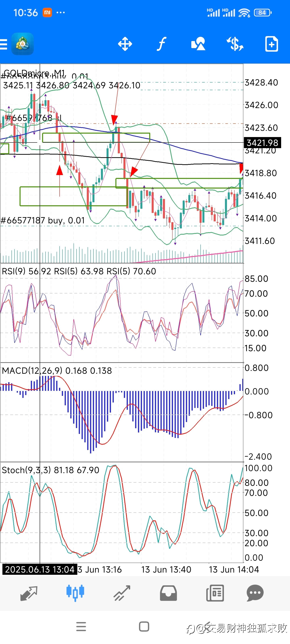The width and height of the screenshot is (290, 644).
Task: Tap the status bar clock 10:36
Action: 26,12
